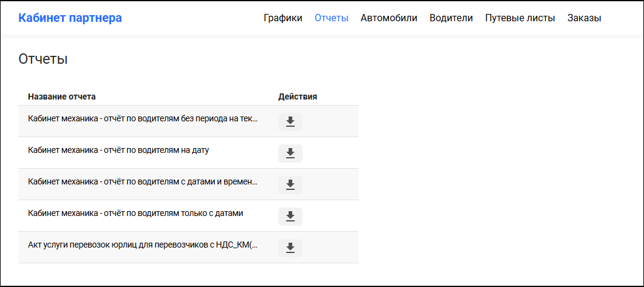Select the Отчеты navigation item
The height and width of the screenshot is (287, 644).
click(x=331, y=18)
